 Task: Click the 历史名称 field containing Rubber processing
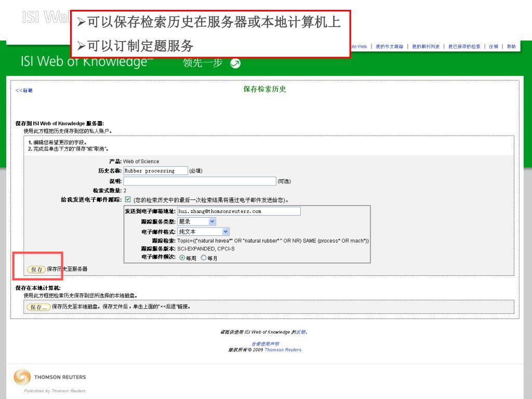pos(155,170)
